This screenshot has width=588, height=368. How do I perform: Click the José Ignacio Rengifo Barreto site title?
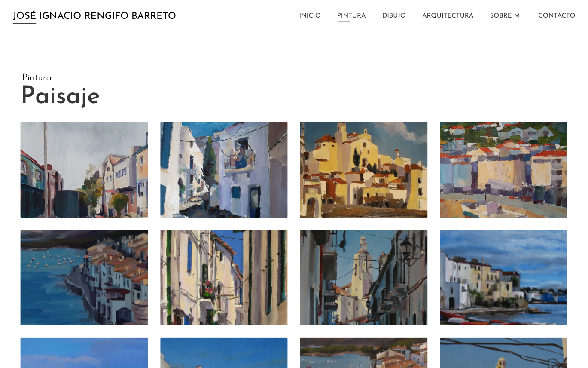[x=94, y=16]
